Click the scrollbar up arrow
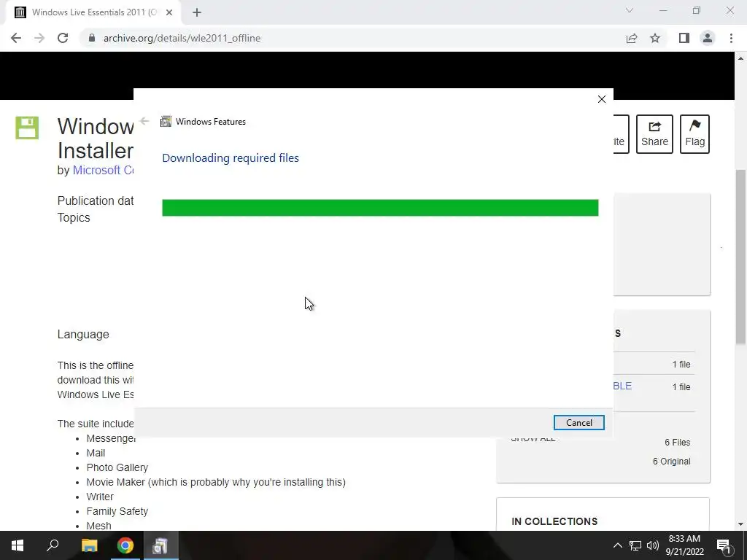747x560 pixels. (x=741, y=58)
